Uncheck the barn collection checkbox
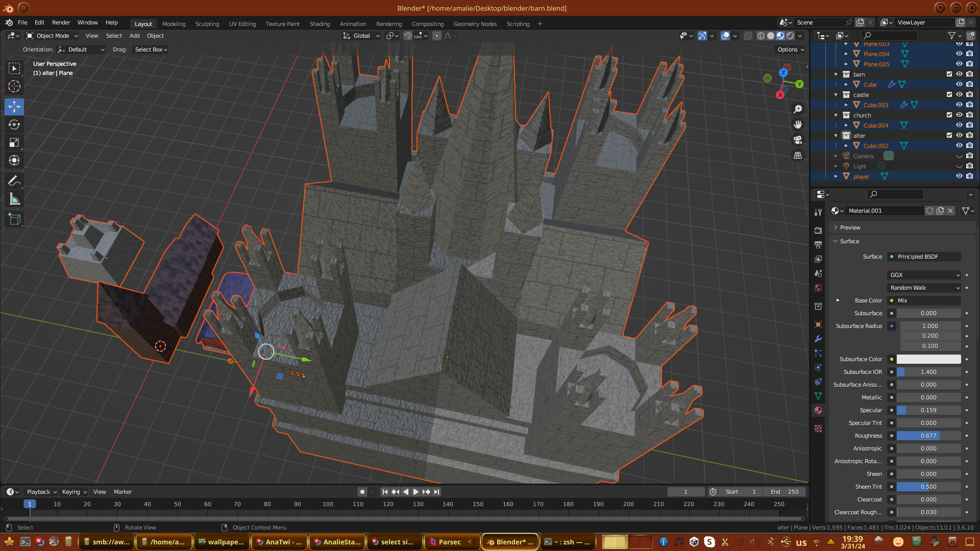 point(949,74)
